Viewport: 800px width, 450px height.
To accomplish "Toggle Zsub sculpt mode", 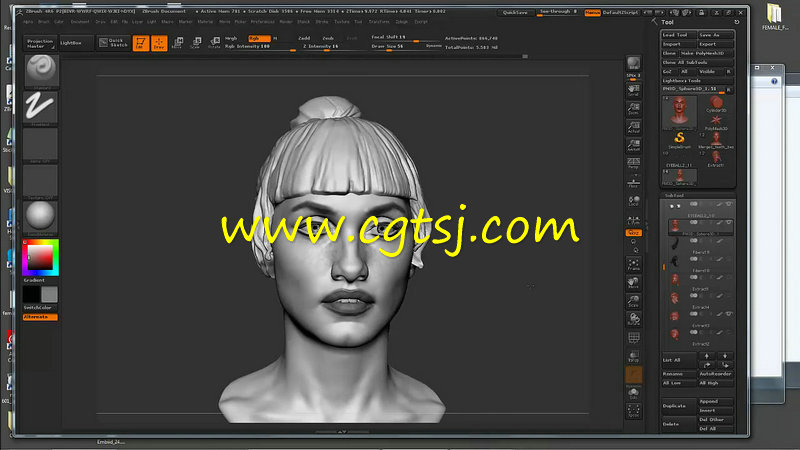I will click(x=328, y=38).
